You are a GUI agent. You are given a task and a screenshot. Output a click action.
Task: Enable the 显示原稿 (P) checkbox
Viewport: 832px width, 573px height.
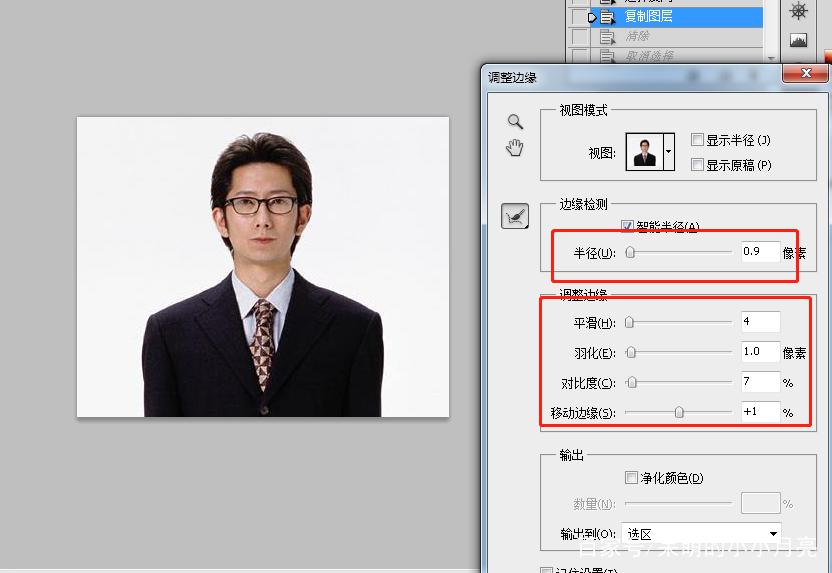tap(697, 165)
